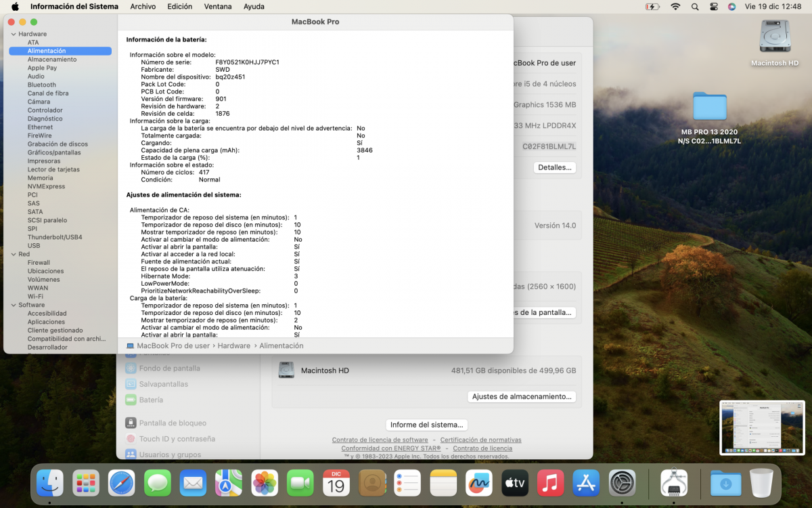Select Thunderbolt/USB4 in sidebar list
The height and width of the screenshot is (508, 812).
pyautogui.click(x=55, y=237)
